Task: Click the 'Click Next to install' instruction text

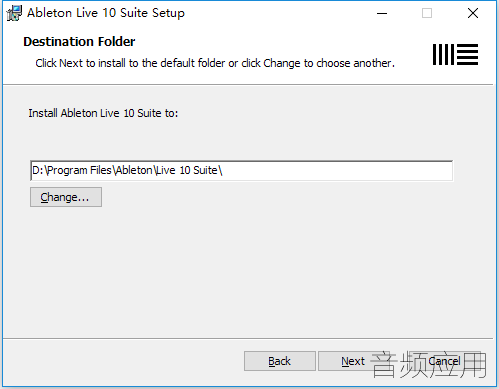Action: [215, 63]
